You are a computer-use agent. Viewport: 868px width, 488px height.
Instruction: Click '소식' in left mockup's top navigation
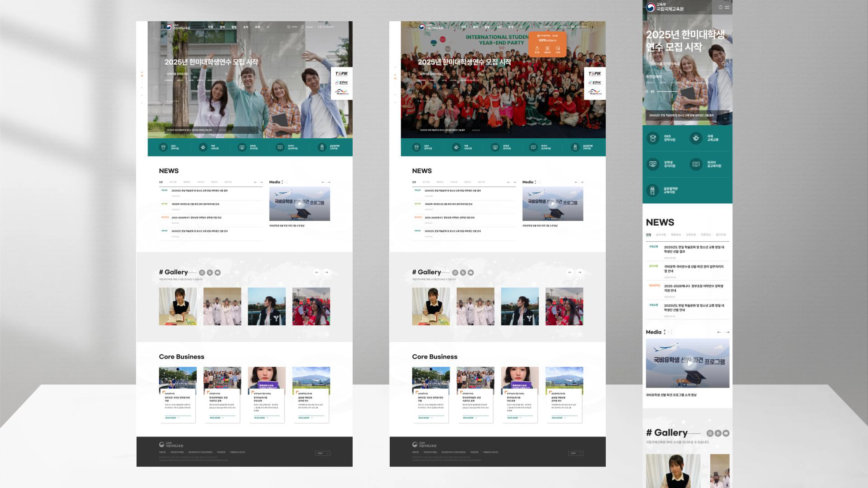[246, 27]
